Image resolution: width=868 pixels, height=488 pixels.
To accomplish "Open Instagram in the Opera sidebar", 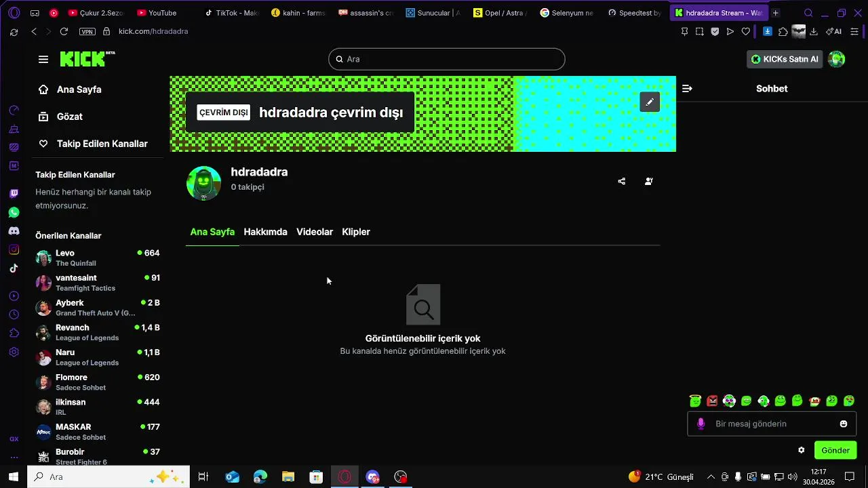I will tap(14, 250).
